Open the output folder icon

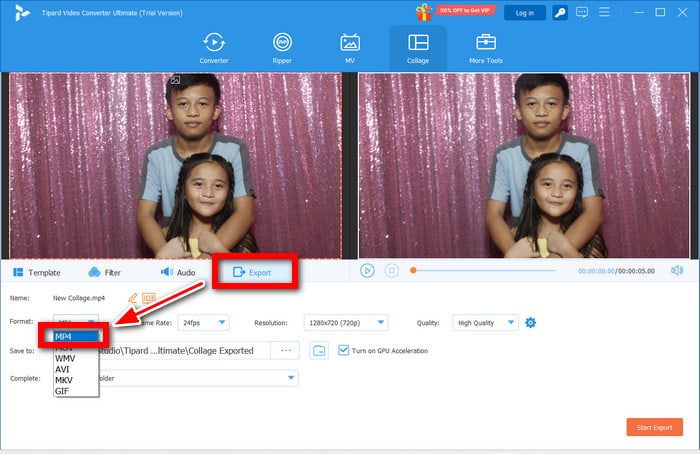[x=319, y=351]
